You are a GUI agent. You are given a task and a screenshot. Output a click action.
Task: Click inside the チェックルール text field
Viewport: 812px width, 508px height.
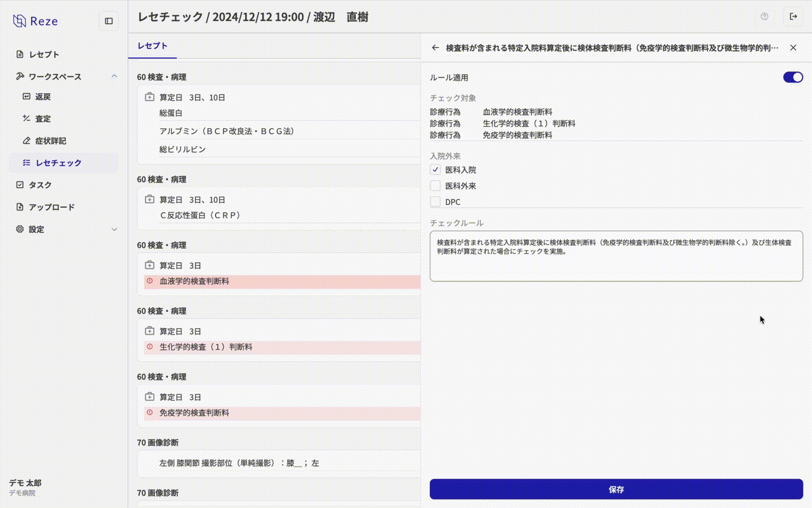point(616,256)
